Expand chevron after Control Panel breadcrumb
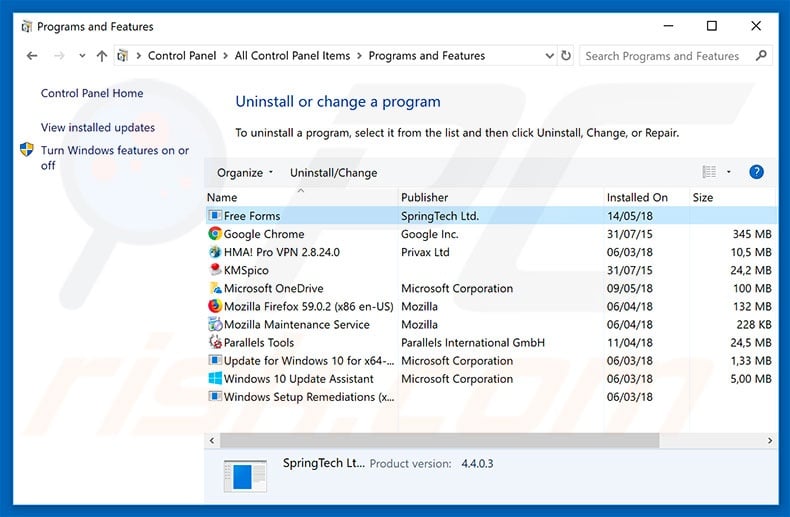 [225, 55]
